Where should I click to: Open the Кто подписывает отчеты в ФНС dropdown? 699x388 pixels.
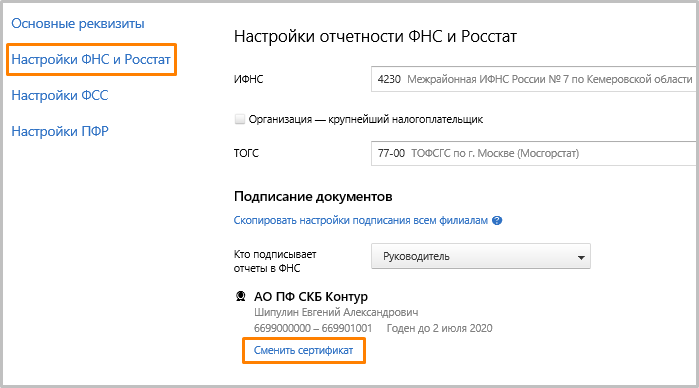point(481,256)
